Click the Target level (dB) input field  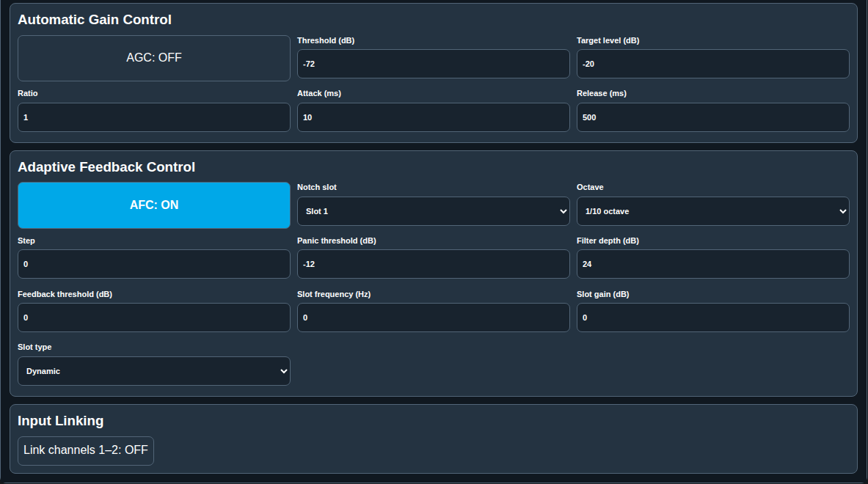(x=713, y=64)
